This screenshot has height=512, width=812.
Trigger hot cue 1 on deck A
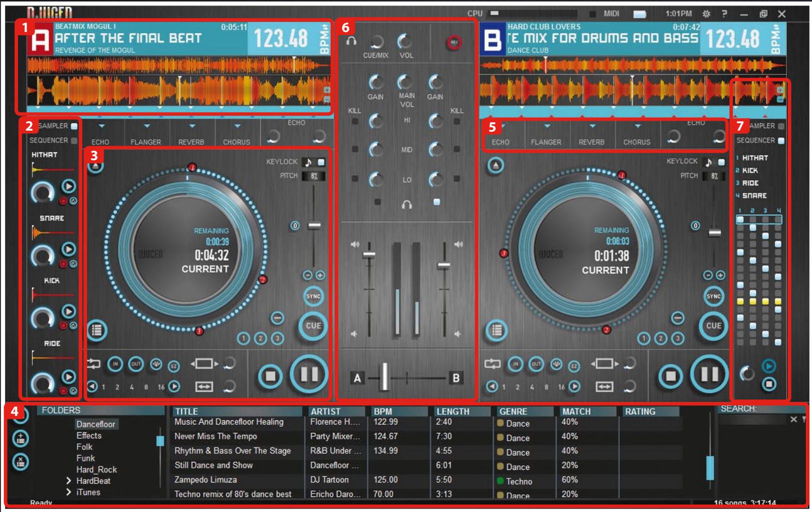[244, 339]
